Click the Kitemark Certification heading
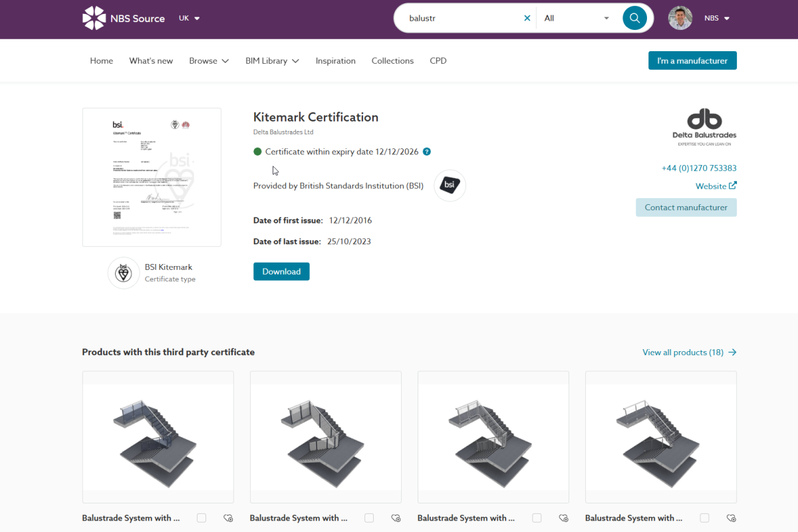 [x=316, y=117]
